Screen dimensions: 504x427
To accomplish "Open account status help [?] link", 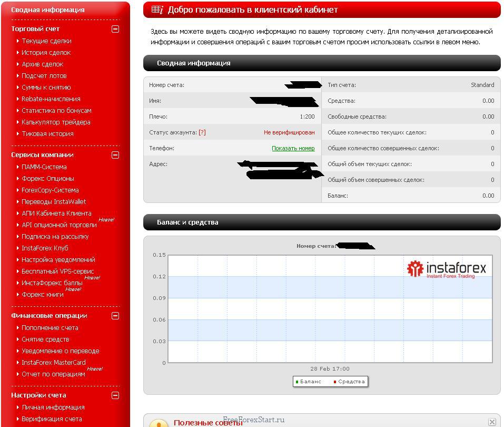I will point(202,133).
